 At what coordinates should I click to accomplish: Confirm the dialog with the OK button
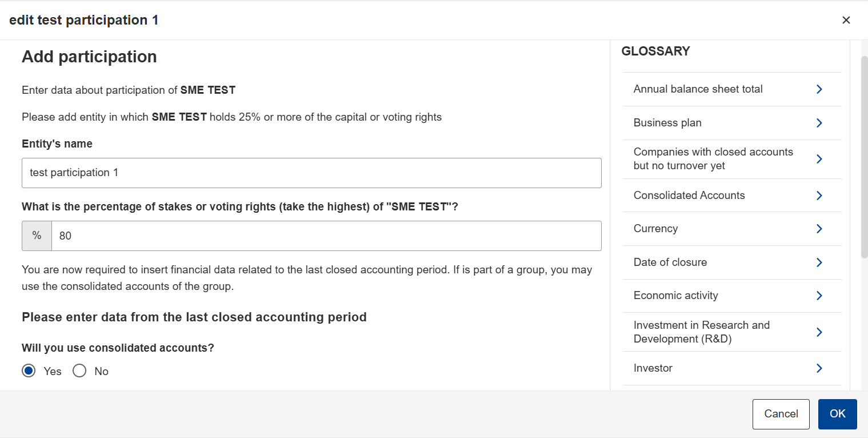pyautogui.click(x=838, y=414)
